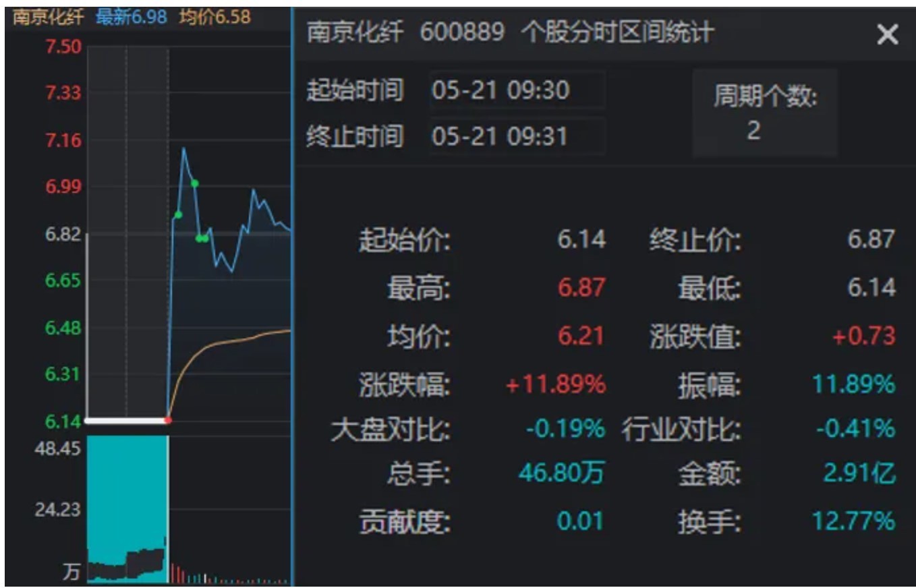Close the 个股分时区间统计 dialog
Viewport: 916px width, 588px height.
[x=887, y=34]
